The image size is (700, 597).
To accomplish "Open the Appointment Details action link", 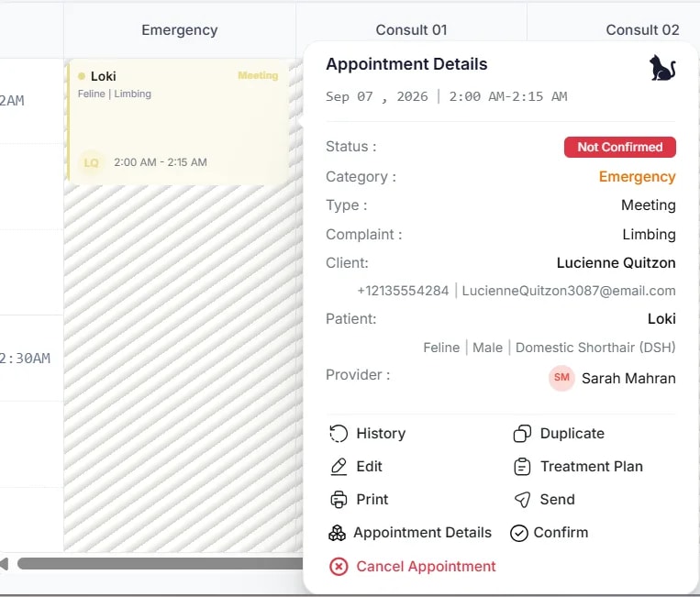I will click(x=410, y=532).
